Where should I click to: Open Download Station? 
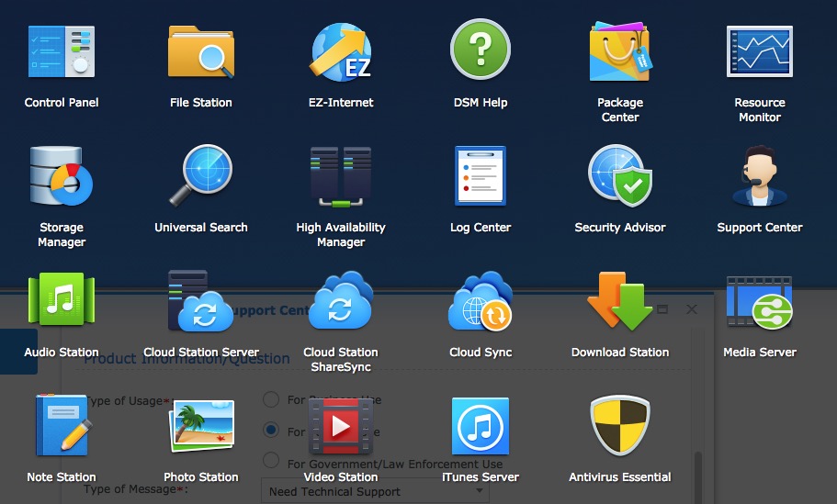click(x=620, y=301)
